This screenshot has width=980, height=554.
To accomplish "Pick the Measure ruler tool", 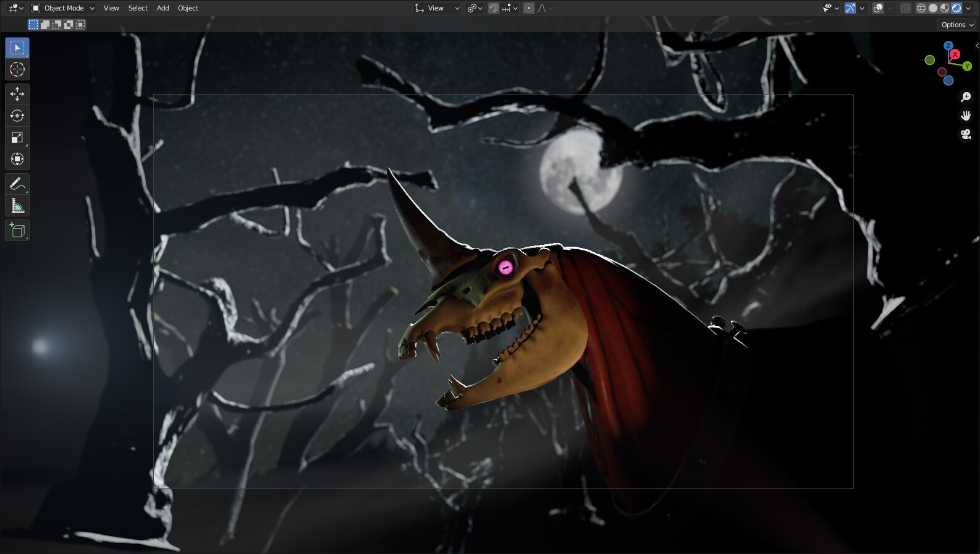I will pos(17,205).
